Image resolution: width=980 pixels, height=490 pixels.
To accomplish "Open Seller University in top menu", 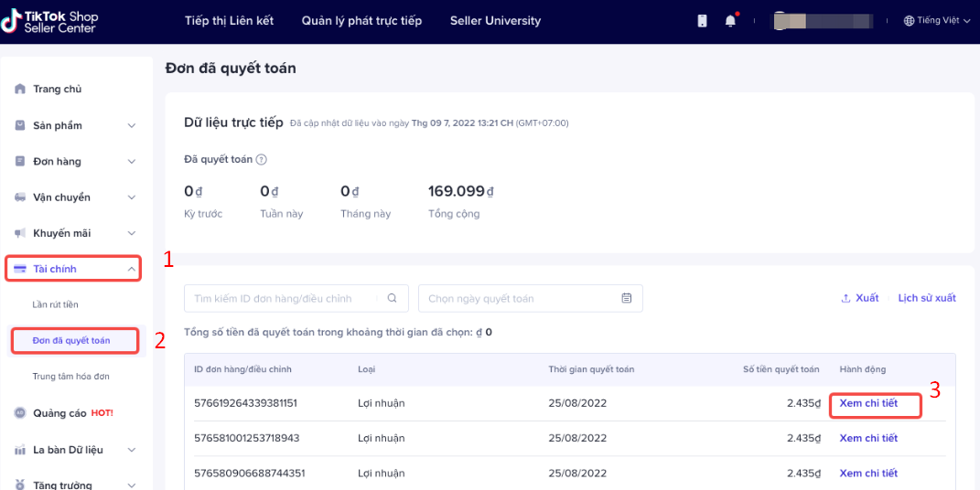I will (496, 21).
